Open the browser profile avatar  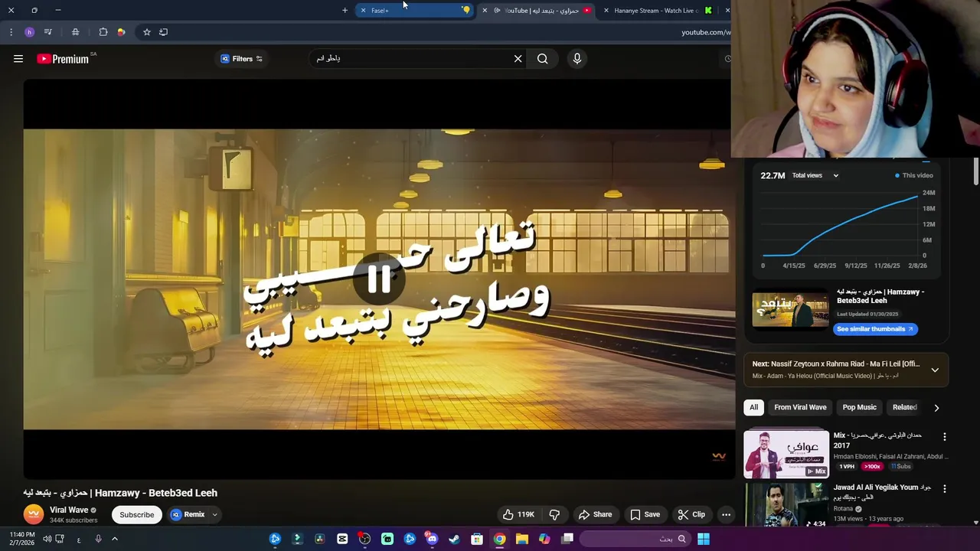pos(29,32)
